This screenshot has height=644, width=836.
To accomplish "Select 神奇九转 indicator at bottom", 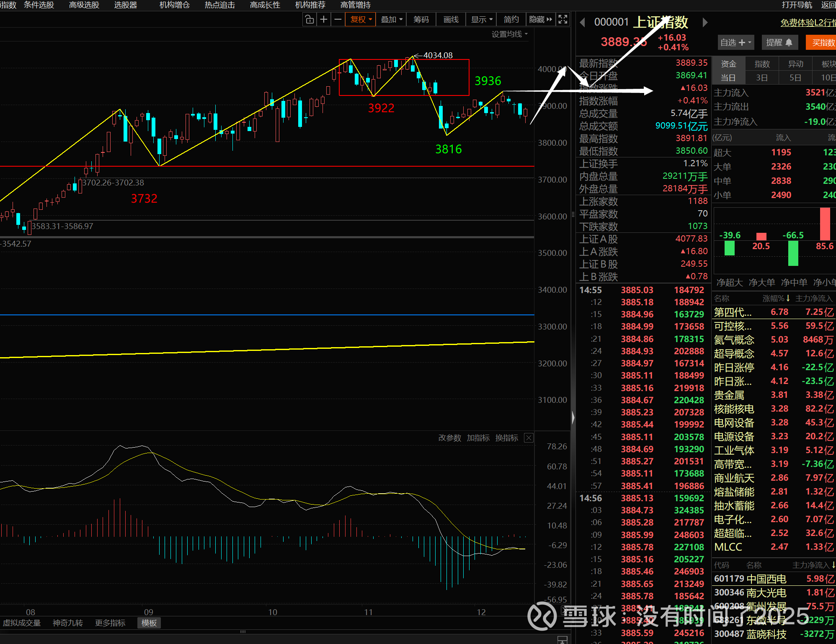I will point(68,623).
